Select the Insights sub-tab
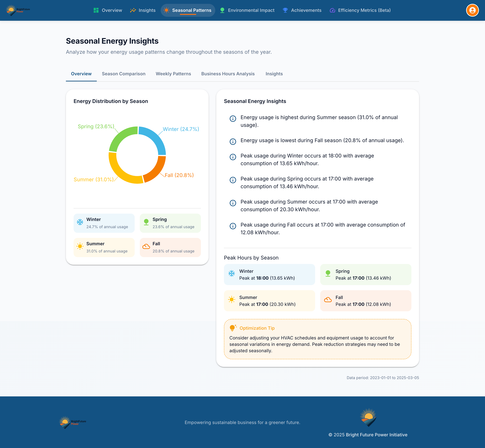Screen dimensions: 485x448 click(274, 74)
